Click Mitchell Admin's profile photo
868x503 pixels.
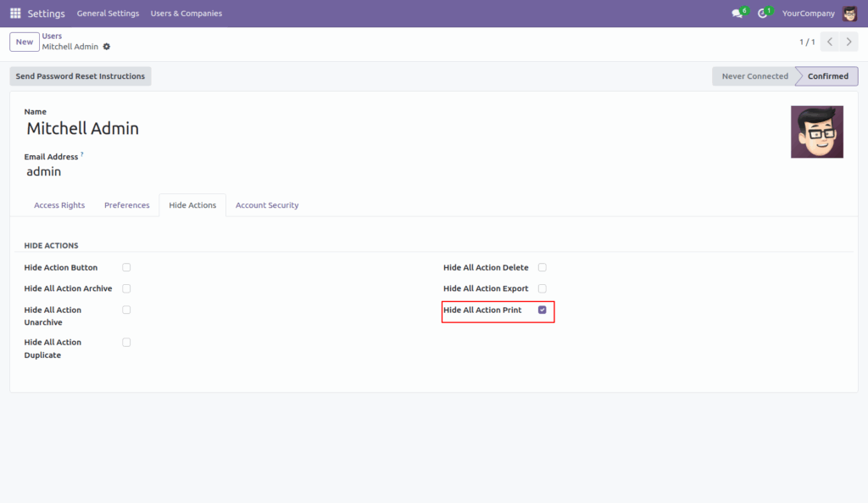click(x=816, y=131)
